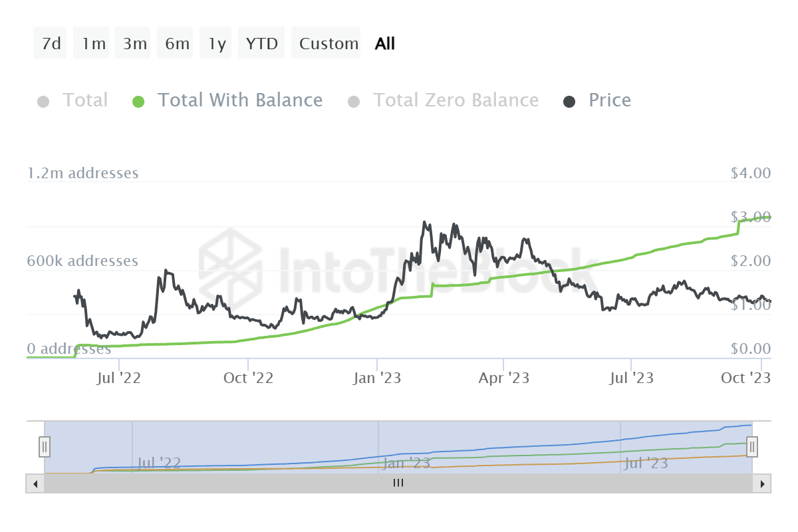Toggle the Total series legend
The width and height of the screenshot is (798, 532).
[84, 100]
